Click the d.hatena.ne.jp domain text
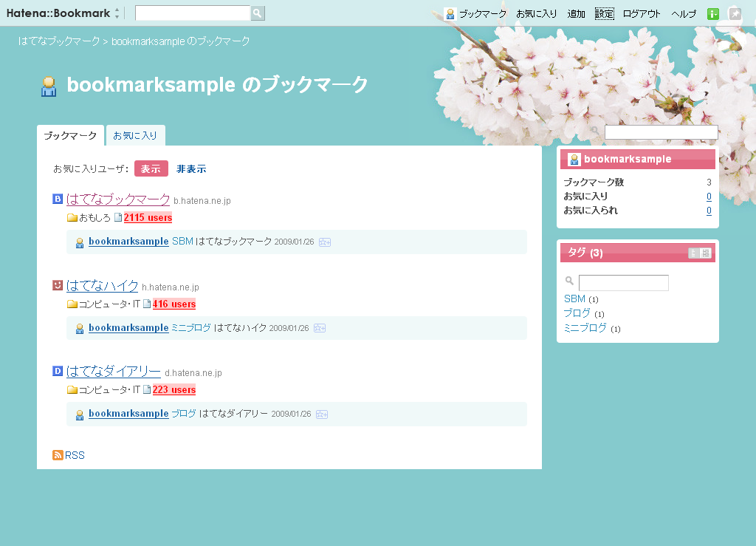756x546 pixels. pos(193,373)
